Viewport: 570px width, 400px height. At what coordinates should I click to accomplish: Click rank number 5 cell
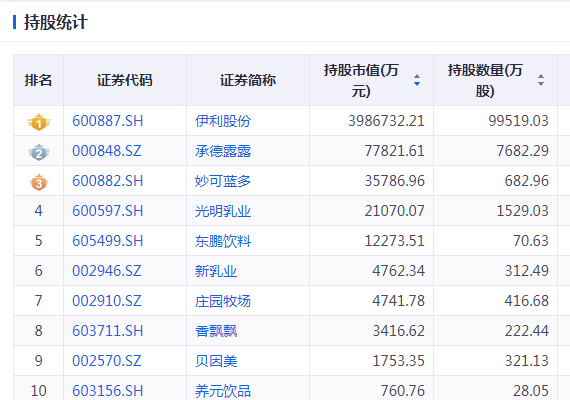click(x=39, y=241)
